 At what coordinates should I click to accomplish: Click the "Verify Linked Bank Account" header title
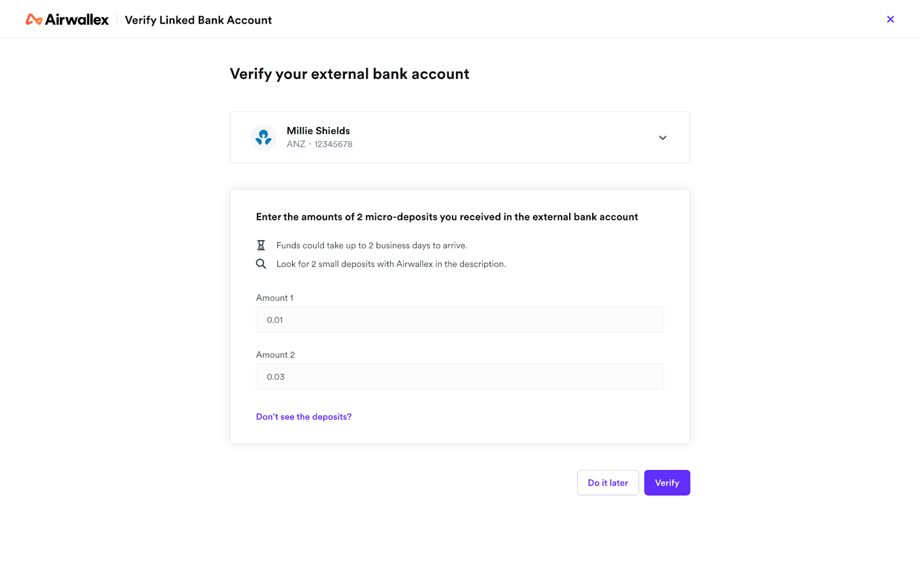click(198, 20)
